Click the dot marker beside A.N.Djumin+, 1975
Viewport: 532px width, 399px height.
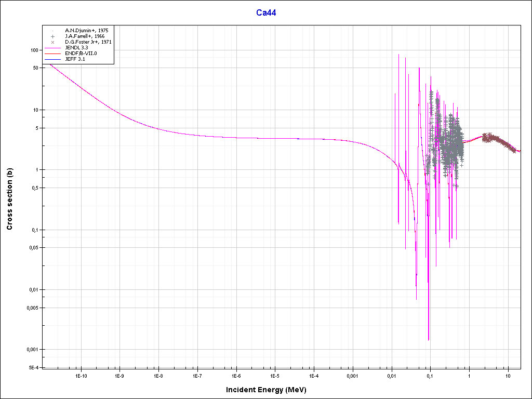coord(53,31)
